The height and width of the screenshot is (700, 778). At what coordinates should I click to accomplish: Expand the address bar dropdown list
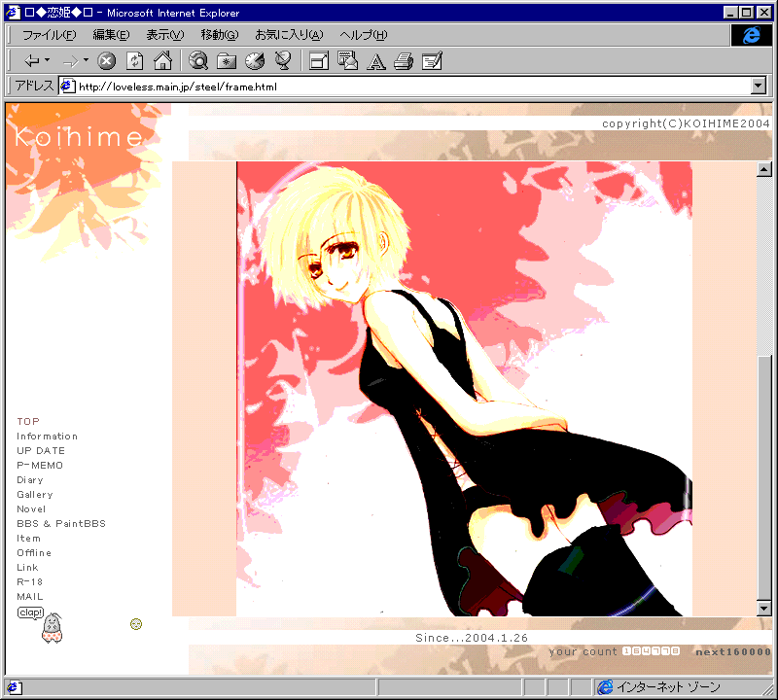[759, 86]
